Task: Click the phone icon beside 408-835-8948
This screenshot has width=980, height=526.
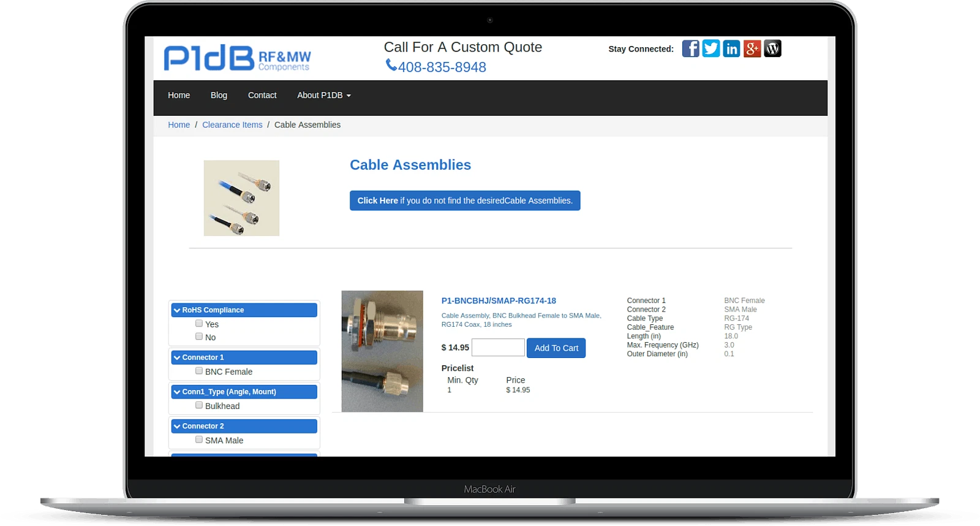Action: pyautogui.click(x=391, y=65)
